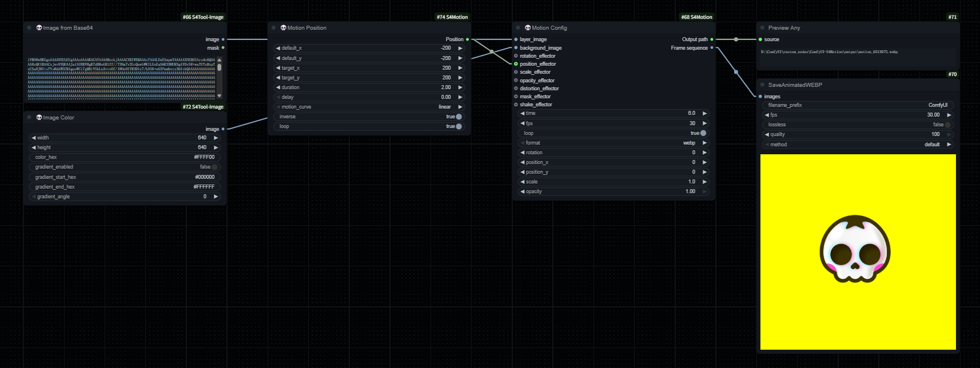980x368 pixels.
Task: Increase default_x with the right arrow
Action: click(x=460, y=48)
